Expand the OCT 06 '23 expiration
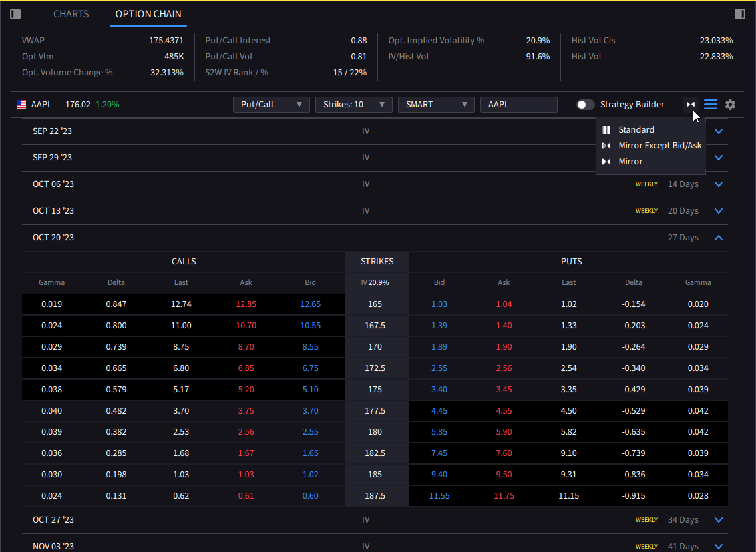 718,184
